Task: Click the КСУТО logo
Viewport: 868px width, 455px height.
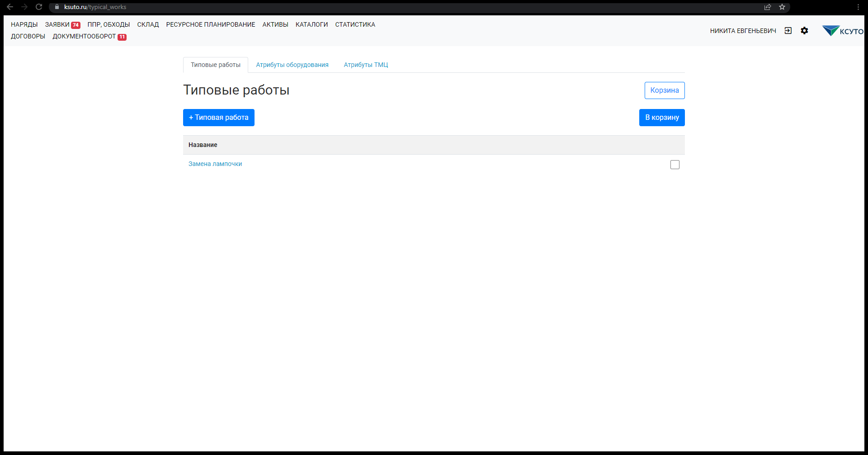Action: (843, 31)
